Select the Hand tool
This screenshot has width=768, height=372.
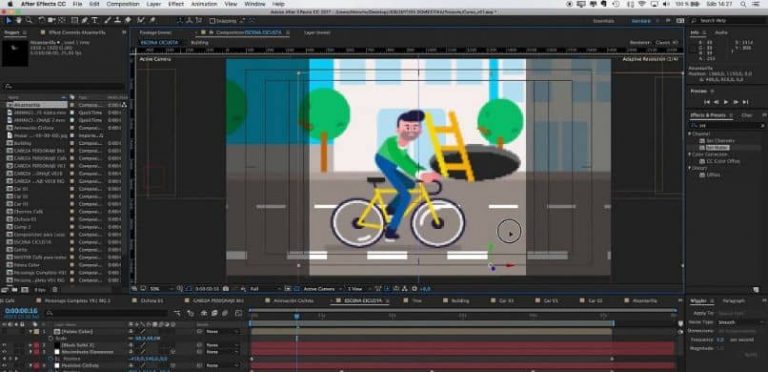pyautogui.click(x=19, y=21)
